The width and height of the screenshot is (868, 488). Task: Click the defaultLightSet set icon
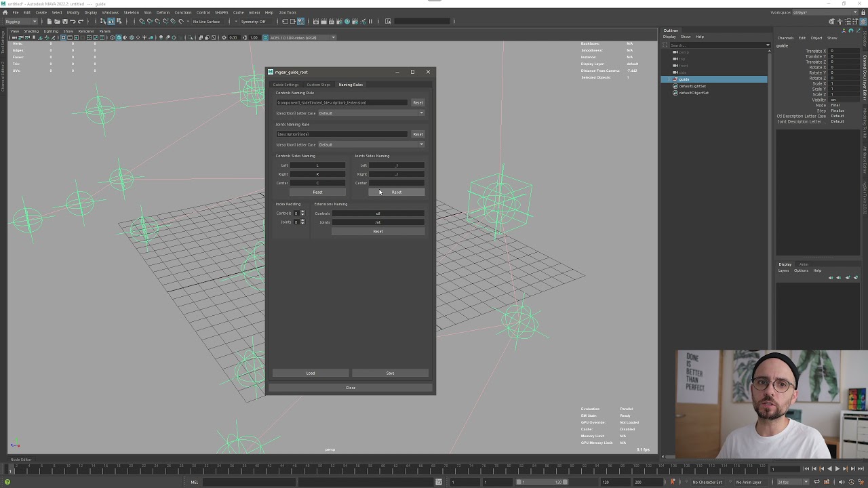tap(675, 86)
